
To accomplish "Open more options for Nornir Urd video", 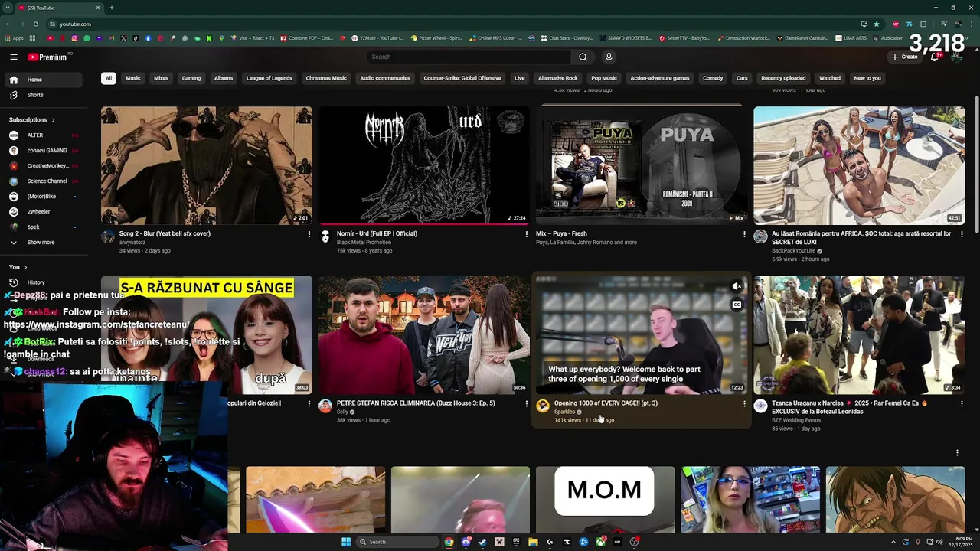I will pos(526,234).
